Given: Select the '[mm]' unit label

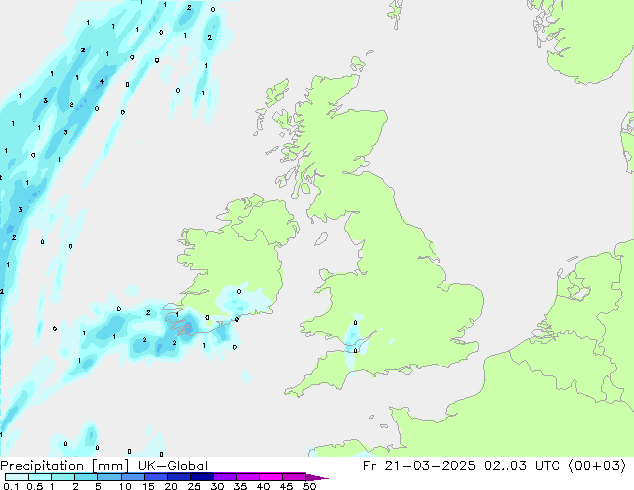Looking at the screenshot, I should [111, 466].
